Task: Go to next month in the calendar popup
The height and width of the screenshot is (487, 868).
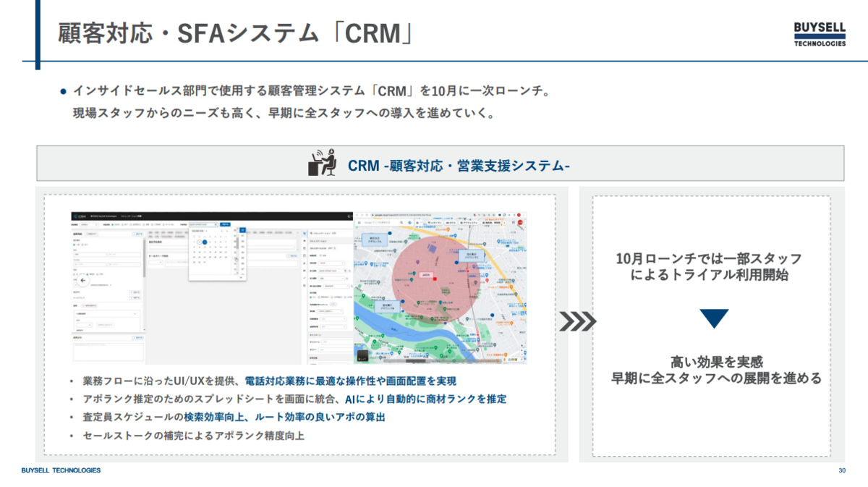Action: pos(227,231)
